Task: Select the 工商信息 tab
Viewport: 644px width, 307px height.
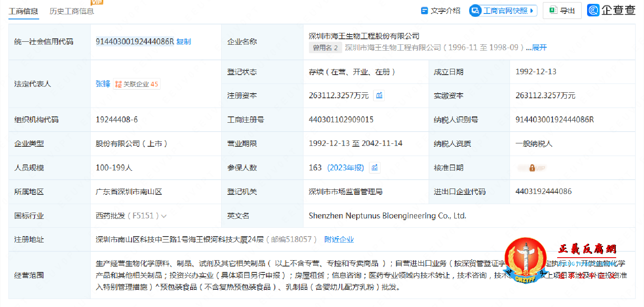Action: [x=23, y=11]
